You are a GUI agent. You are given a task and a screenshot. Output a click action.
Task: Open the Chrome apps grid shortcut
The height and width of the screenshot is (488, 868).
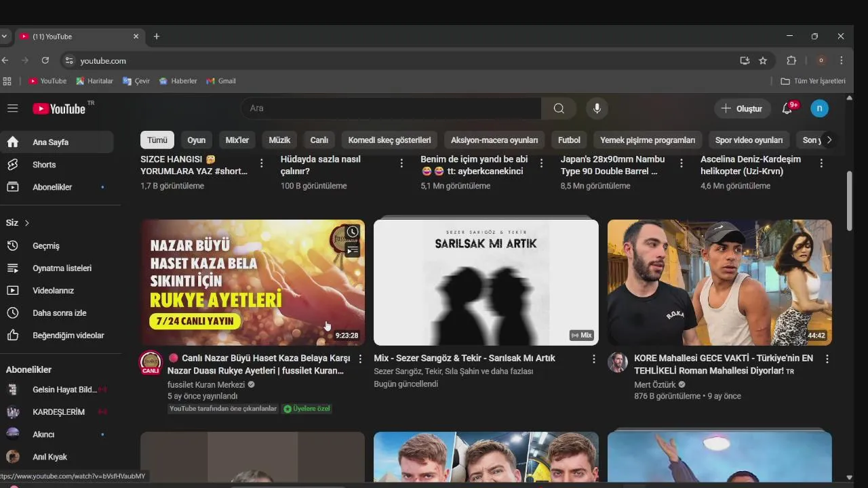(7, 81)
